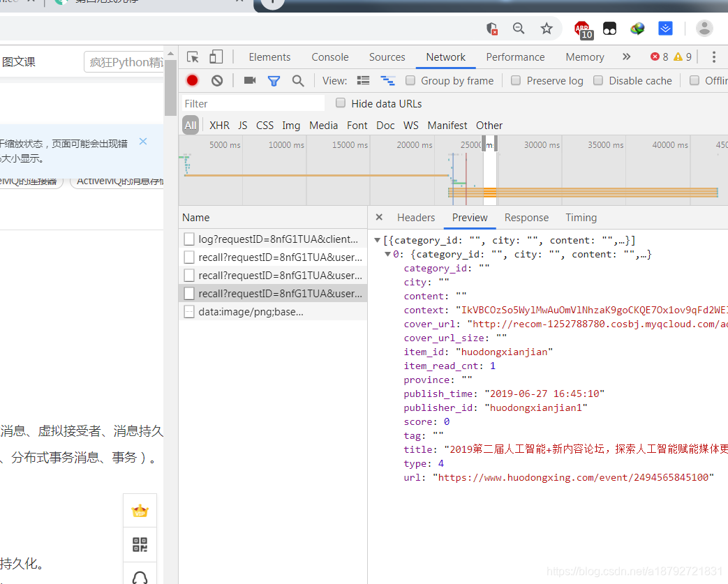Viewport: 728px width, 584px height.
Task: Enable Group by frame checkbox
Action: click(x=410, y=80)
